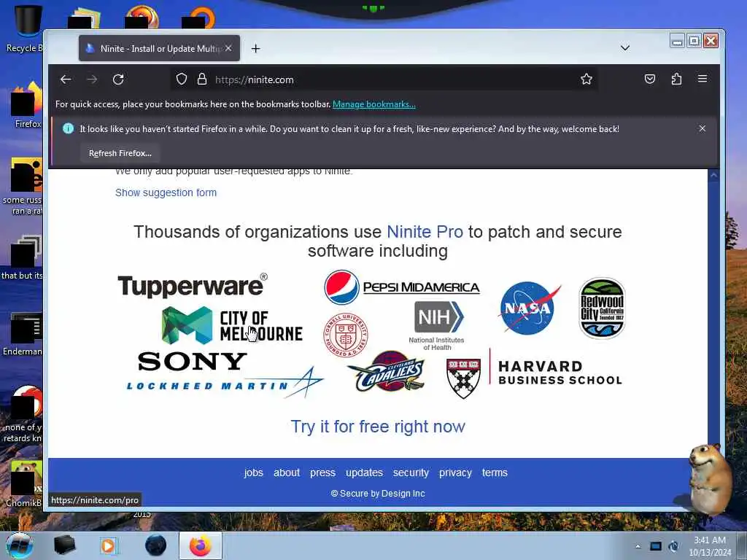Image resolution: width=747 pixels, height=560 pixels.
Task: Open the about footer link
Action: coord(286,472)
